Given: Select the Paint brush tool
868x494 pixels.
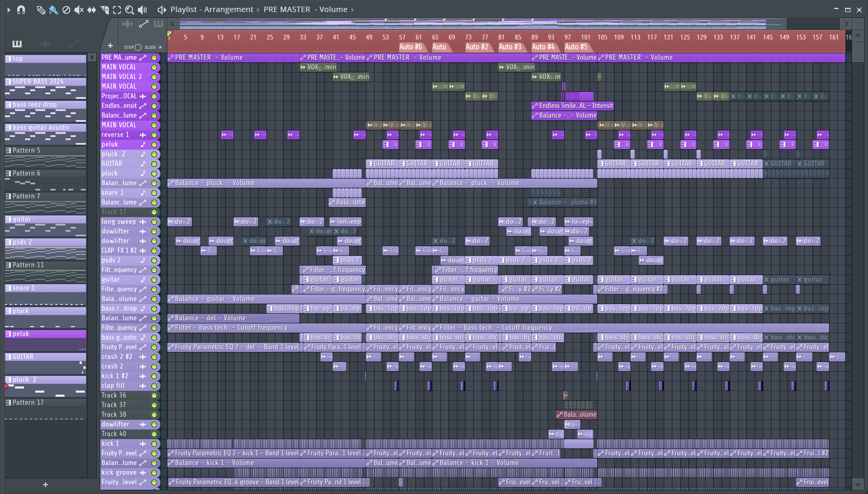Looking at the screenshot, I should (x=53, y=10).
